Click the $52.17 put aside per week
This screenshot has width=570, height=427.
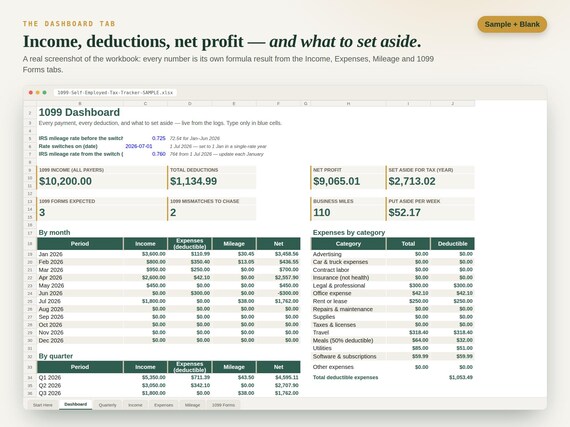coord(405,213)
